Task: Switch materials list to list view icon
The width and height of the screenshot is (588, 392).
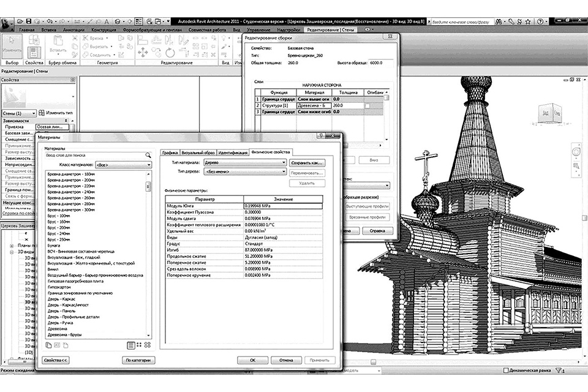Action: pyautogui.click(x=130, y=345)
